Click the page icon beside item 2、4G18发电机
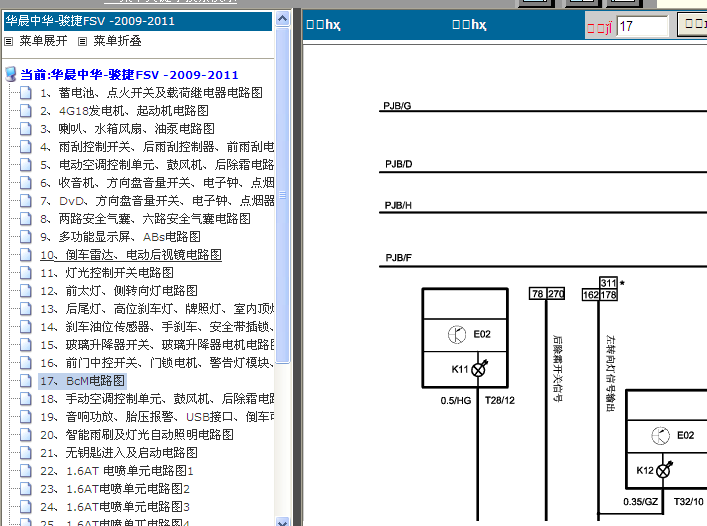This screenshot has width=707, height=526. [26, 111]
